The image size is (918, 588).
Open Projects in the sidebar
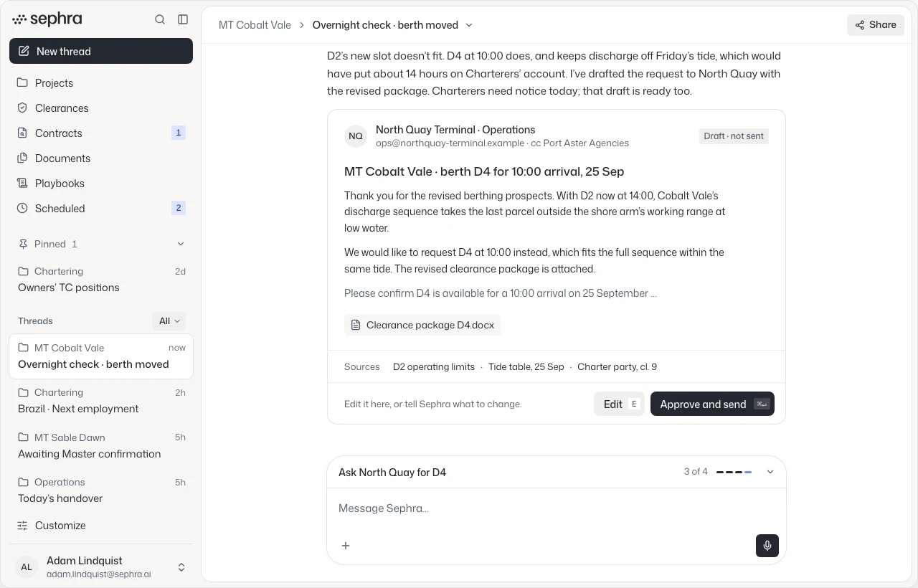pos(101,83)
